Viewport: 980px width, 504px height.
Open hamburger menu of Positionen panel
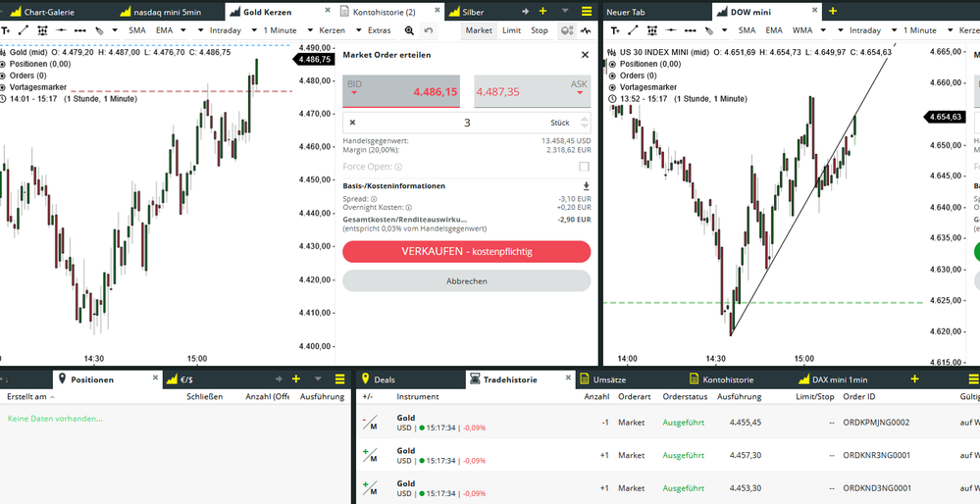point(340,379)
